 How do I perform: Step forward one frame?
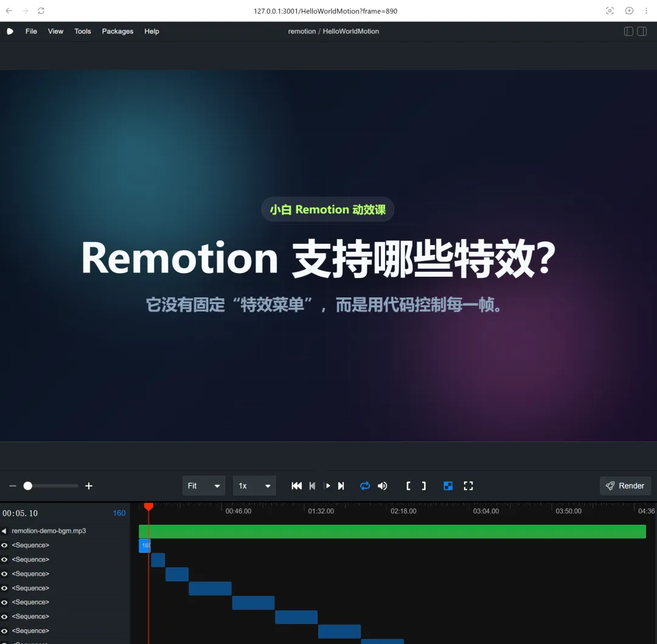(341, 486)
